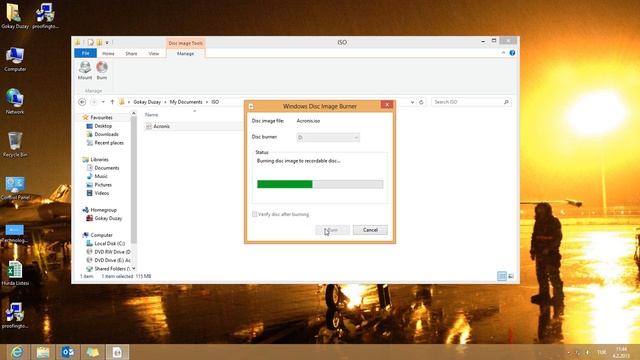Collapse the ribbon with the chevron
The height and width of the screenshot is (360, 640).
503,53
